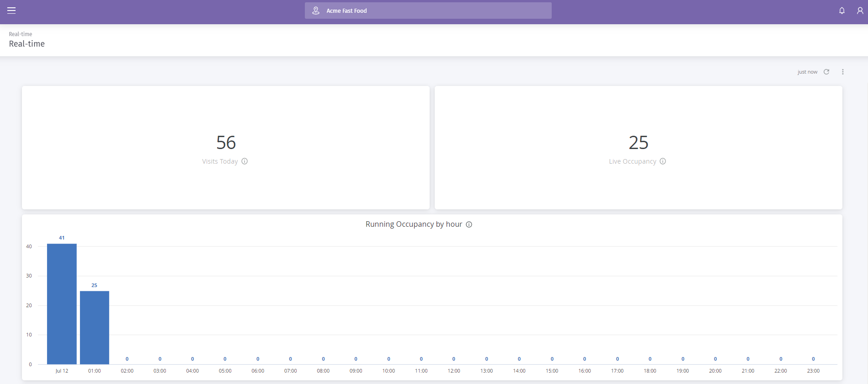Click the 25 Live Occupancy value
Screen dimensions: 868x384
(x=639, y=143)
